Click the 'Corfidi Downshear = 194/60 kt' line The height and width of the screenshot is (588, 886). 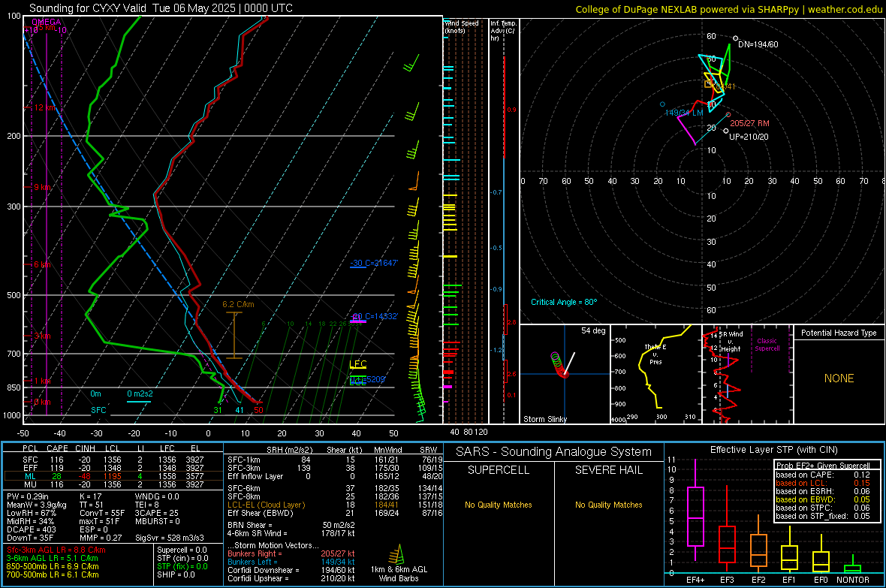point(291,570)
